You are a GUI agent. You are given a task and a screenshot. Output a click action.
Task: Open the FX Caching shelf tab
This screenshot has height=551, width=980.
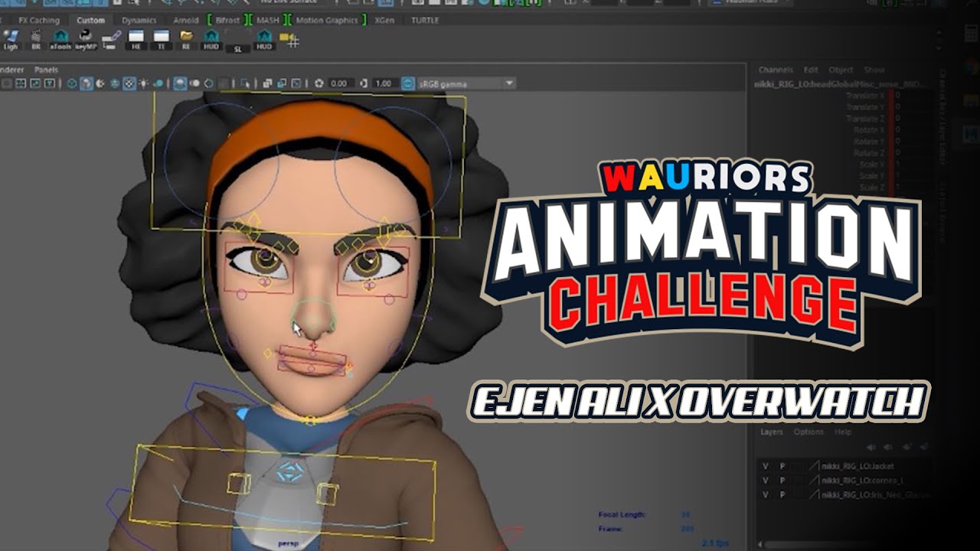(x=39, y=20)
